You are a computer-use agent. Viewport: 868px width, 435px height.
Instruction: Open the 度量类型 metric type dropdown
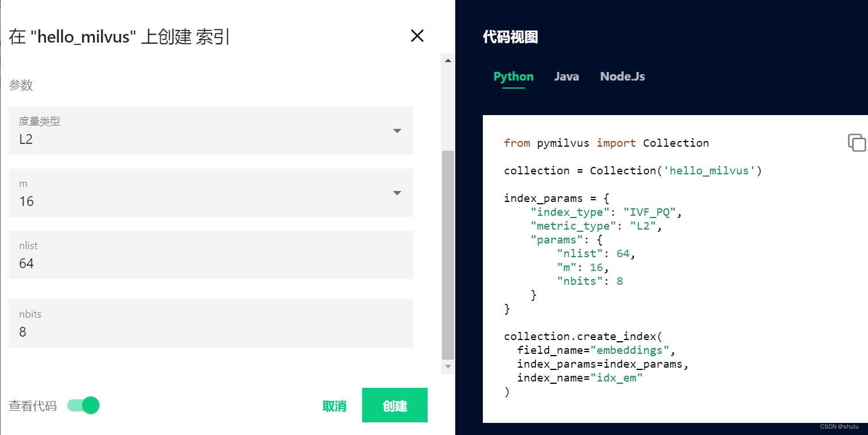(211, 131)
